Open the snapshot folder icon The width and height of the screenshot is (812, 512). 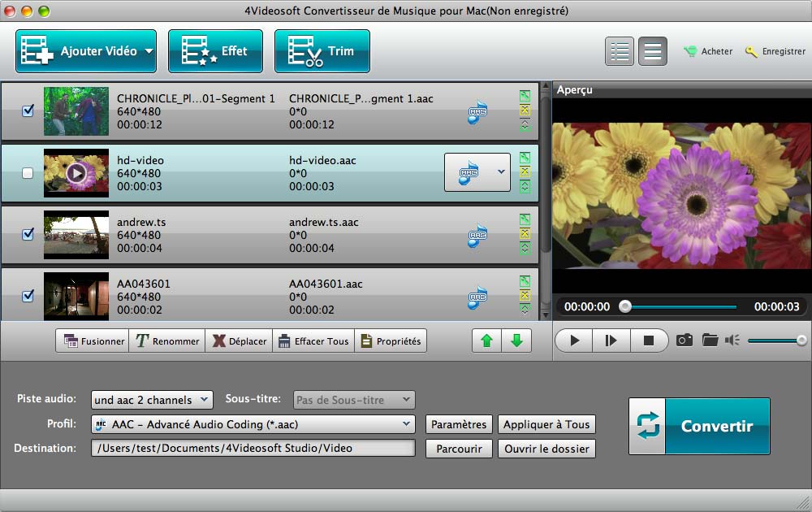[x=710, y=341]
